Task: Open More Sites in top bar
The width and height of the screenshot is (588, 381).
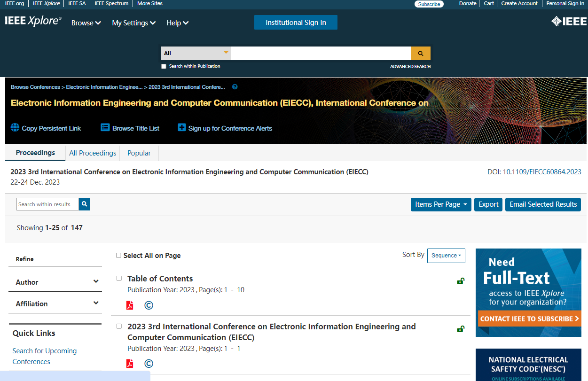Action: [150, 3]
